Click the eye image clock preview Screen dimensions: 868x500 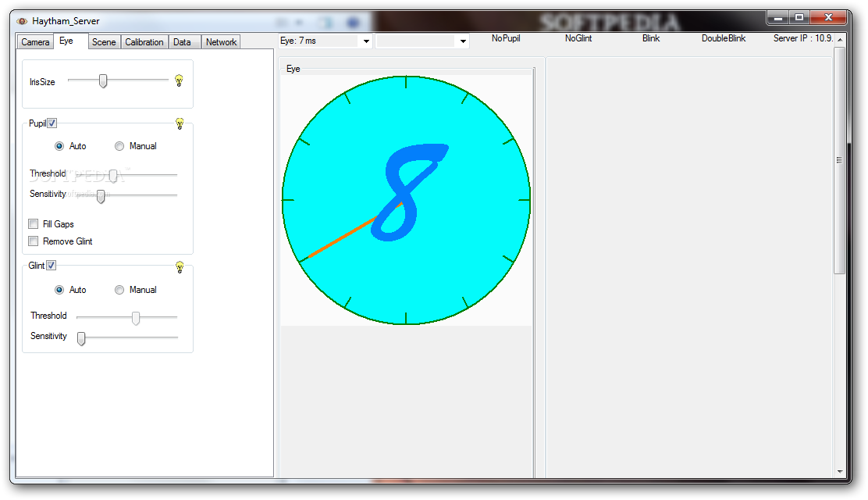(407, 200)
